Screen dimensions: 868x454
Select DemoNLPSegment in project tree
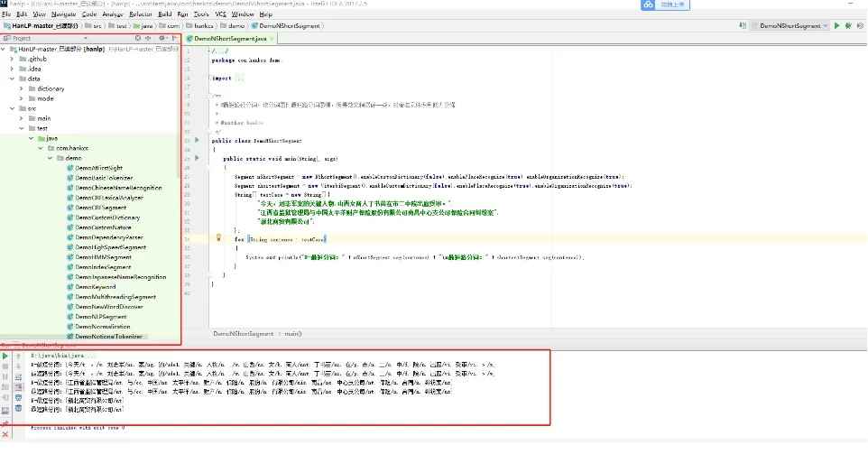tap(101, 317)
